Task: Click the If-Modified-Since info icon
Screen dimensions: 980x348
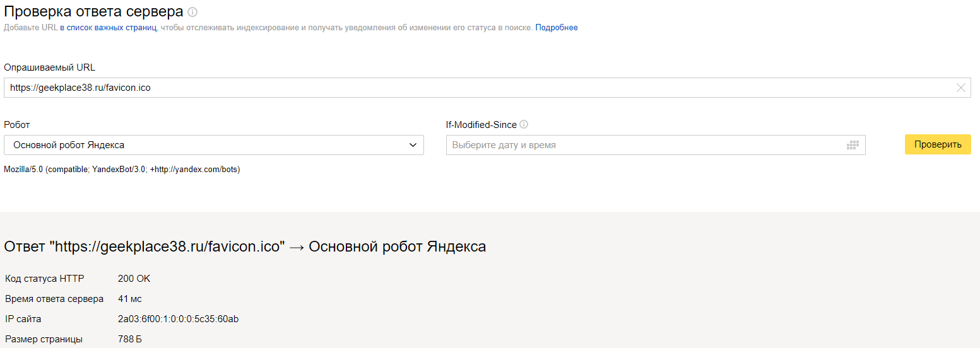Action: click(x=524, y=125)
